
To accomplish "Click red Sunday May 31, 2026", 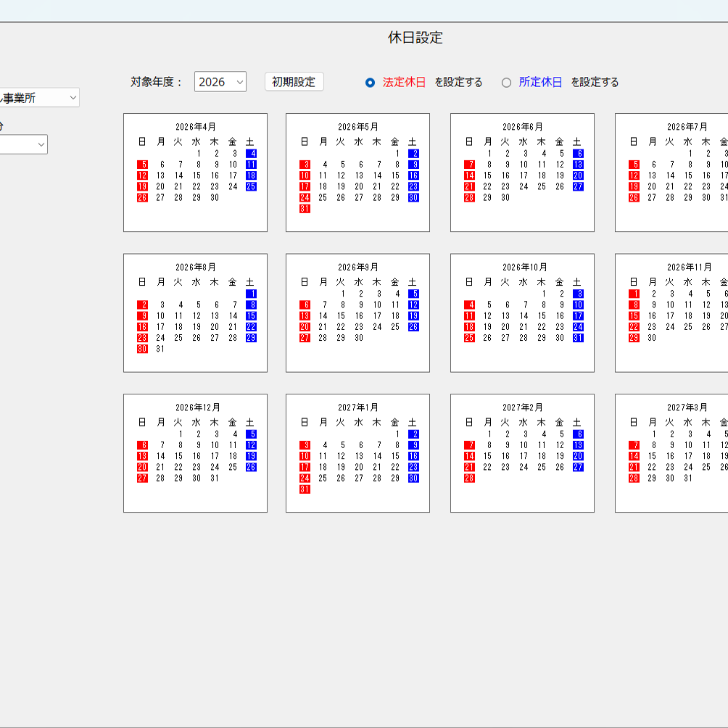I will tap(305, 209).
